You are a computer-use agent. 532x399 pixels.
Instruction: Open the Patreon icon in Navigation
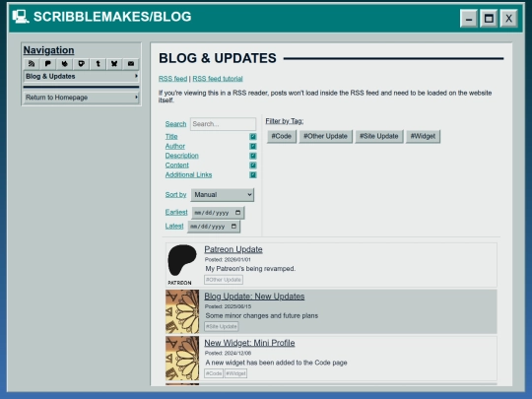click(48, 64)
